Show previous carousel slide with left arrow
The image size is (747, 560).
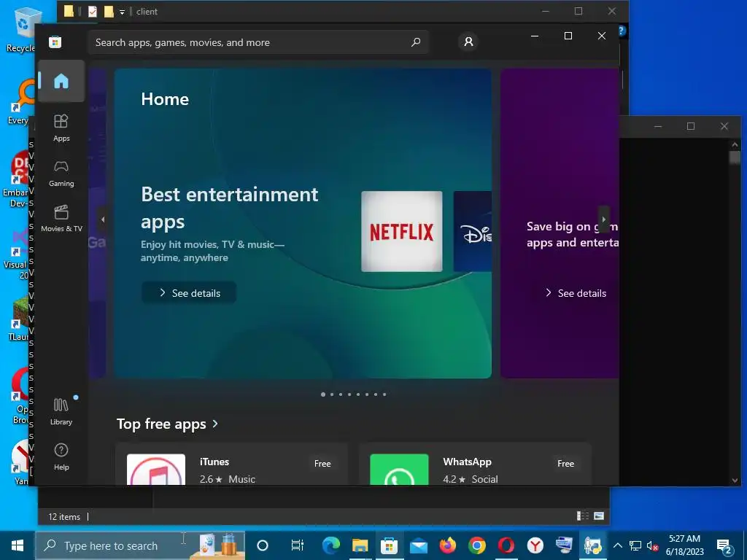102,219
